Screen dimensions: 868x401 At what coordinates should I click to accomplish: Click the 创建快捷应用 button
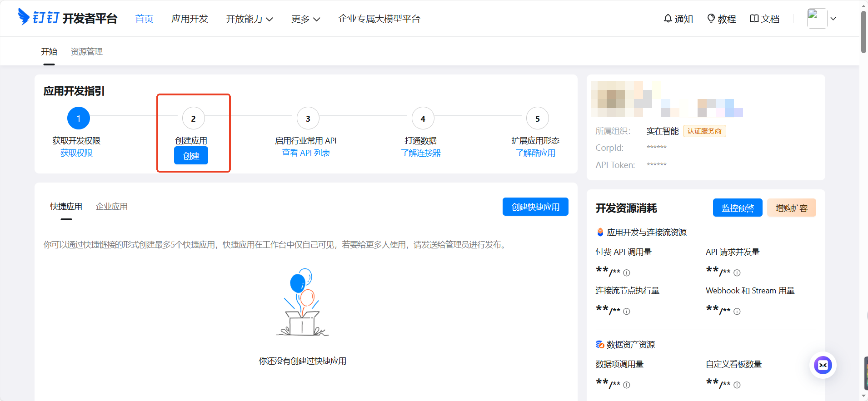click(535, 207)
